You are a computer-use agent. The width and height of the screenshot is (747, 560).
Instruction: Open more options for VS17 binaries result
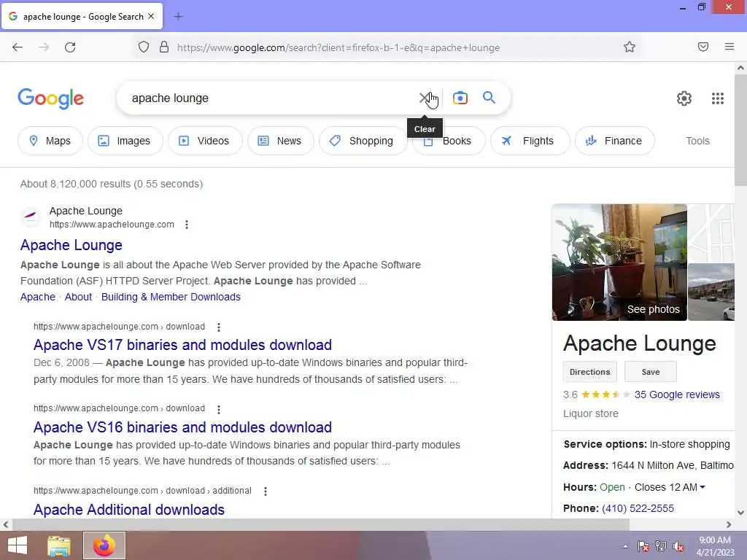pos(219,327)
